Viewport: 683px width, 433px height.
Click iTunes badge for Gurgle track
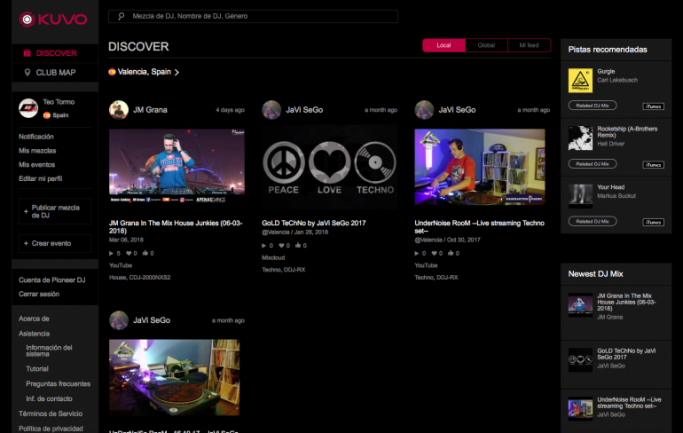(653, 105)
